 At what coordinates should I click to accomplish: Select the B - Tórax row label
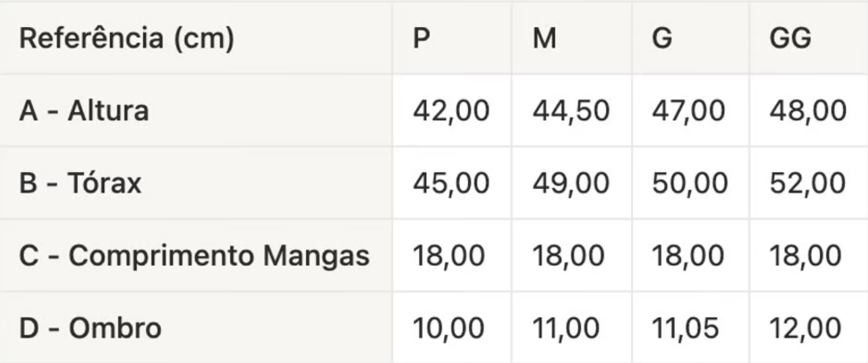coord(80,184)
